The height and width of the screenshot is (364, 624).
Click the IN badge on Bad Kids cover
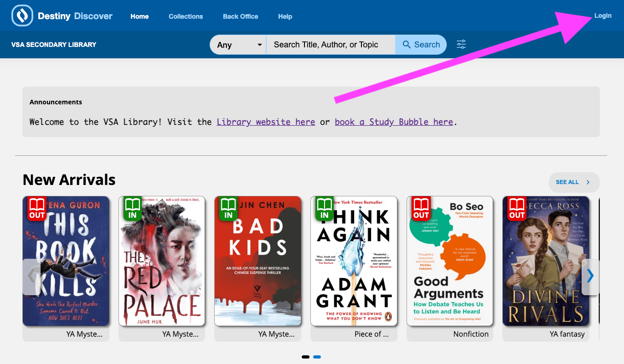coord(228,209)
